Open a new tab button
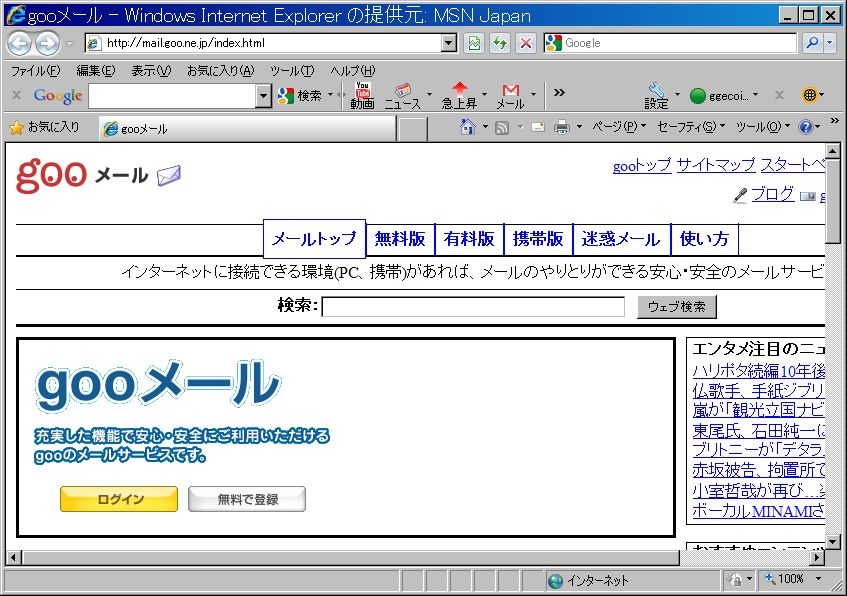The image size is (847, 596). point(413,129)
